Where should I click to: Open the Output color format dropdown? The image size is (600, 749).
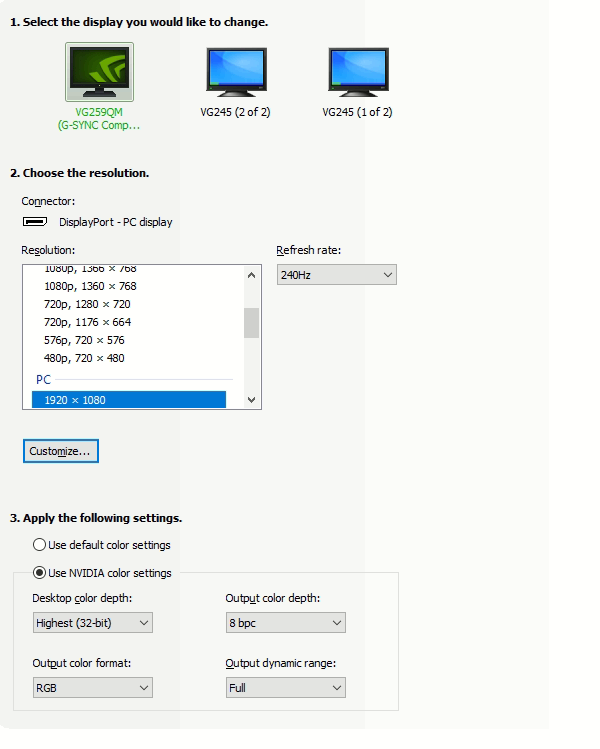point(93,687)
